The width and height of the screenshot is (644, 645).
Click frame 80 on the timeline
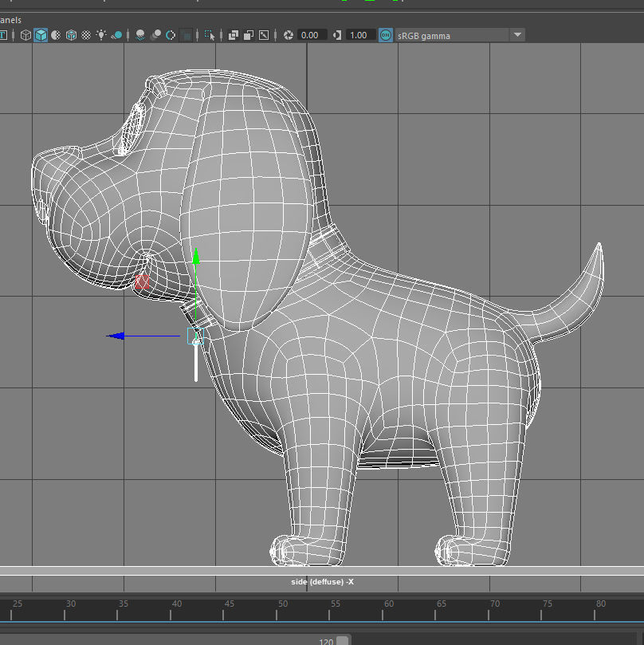[x=601, y=604]
